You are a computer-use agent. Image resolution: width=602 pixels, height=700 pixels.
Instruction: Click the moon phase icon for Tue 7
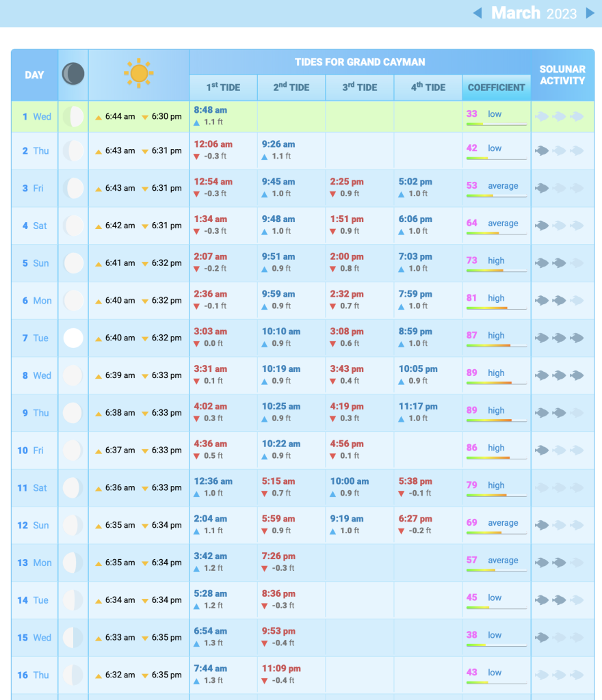[x=73, y=338]
